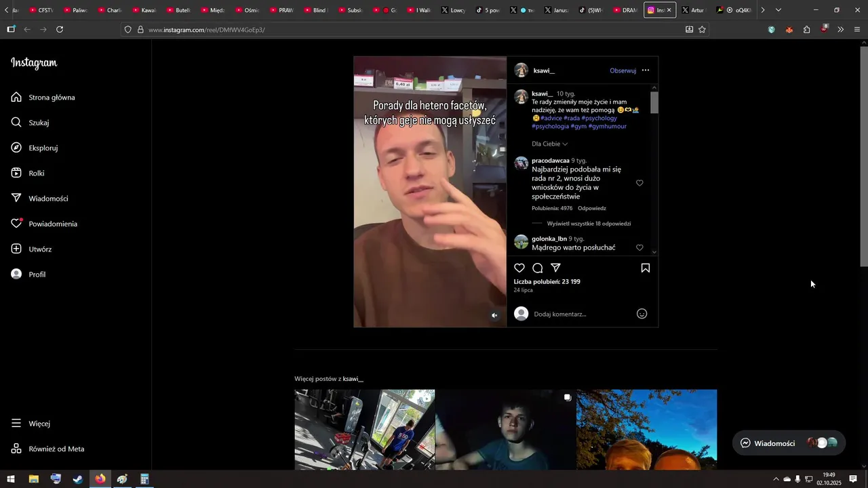This screenshot has width=868, height=488.
Task: Open the tracking protection shield icon
Action: pos(127,30)
